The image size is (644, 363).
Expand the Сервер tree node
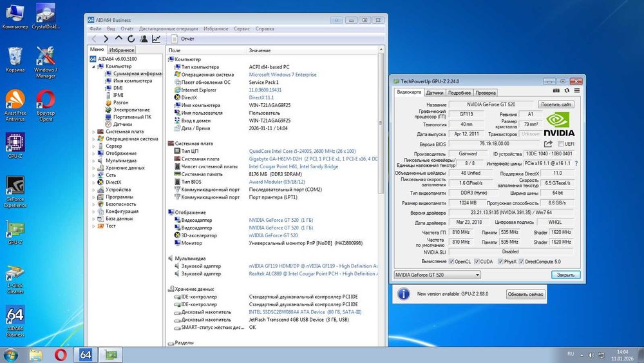93,146
